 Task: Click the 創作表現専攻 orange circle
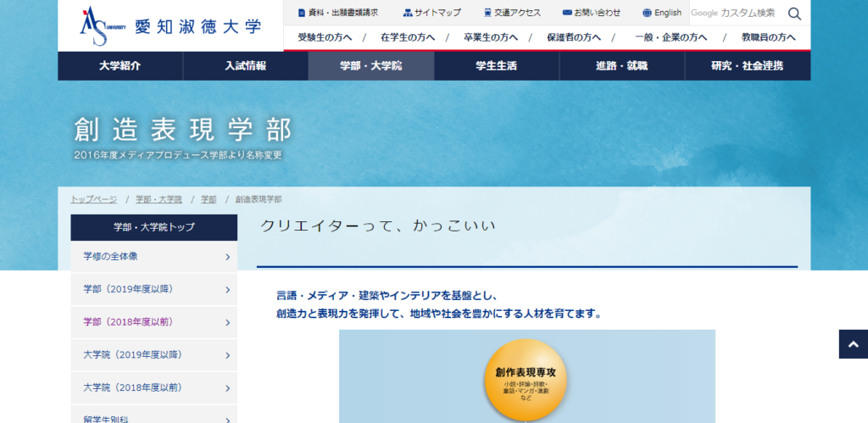[x=526, y=380]
